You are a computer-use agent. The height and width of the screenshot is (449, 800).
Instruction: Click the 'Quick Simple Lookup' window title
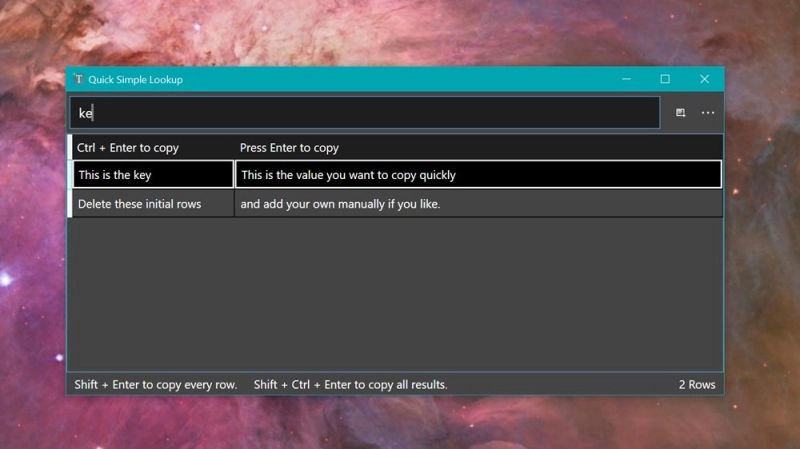click(x=135, y=80)
